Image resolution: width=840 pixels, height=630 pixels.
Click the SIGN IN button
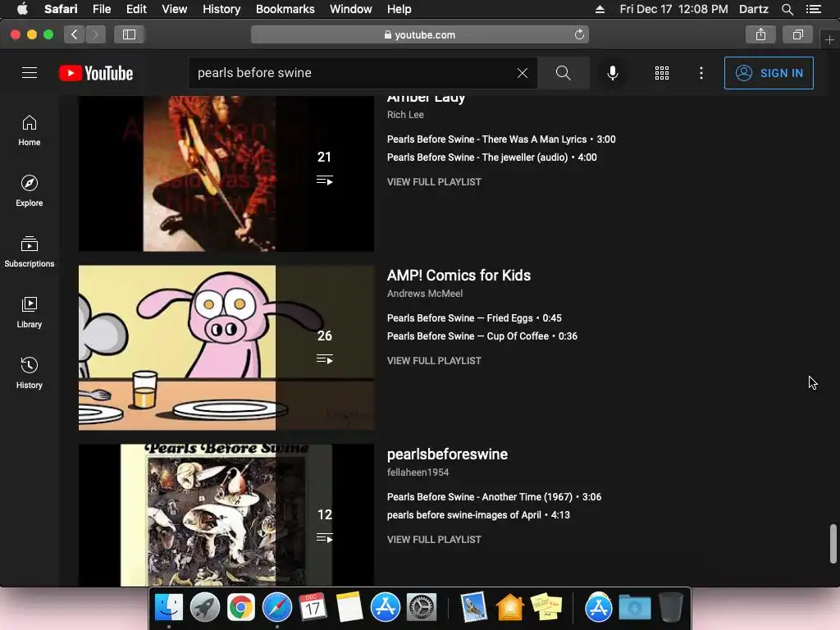pos(769,73)
